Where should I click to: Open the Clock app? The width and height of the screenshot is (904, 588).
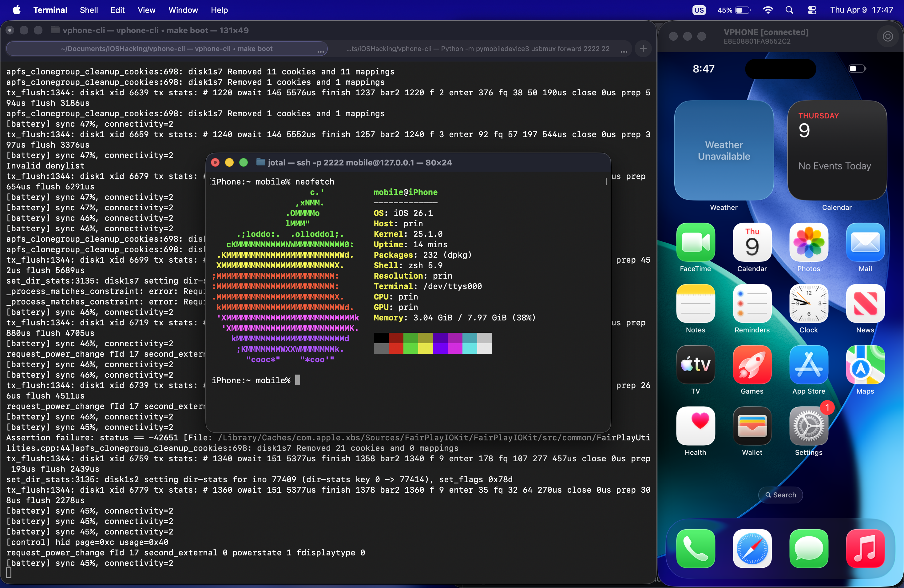click(808, 304)
